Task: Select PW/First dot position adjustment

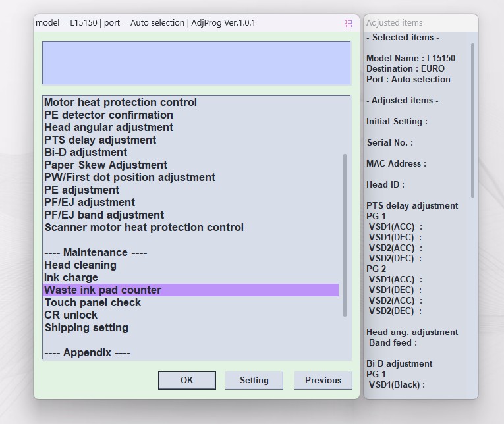Action: click(130, 177)
